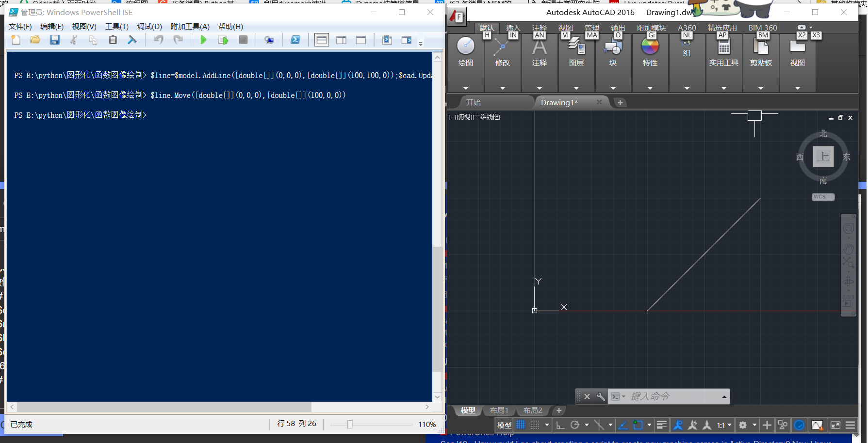Run selection icon in PowerShell ISE
Image resolution: width=868 pixels, height=443 pixels.
point(223,40)
